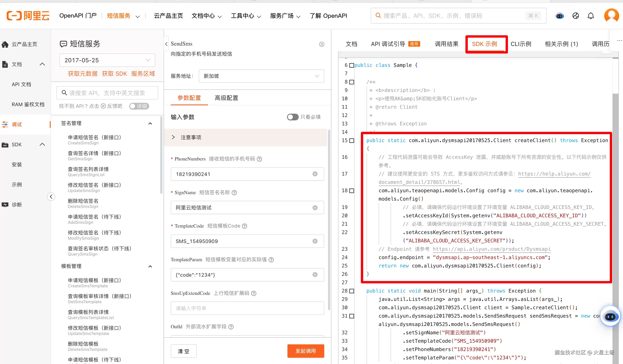Fold createClient method at line 15
The height and width of the screenshot is (364, 623).
point(351,140)
